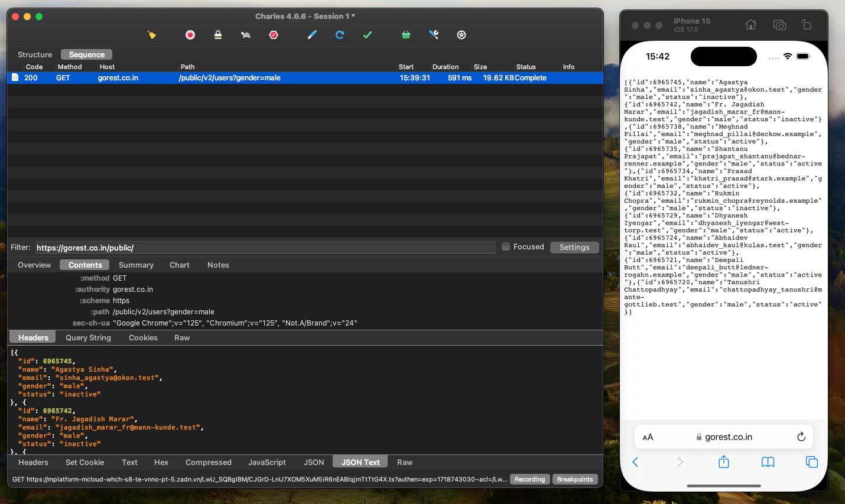Open the tools wrench-and-screwdriver icon

(x=434, y=35)
